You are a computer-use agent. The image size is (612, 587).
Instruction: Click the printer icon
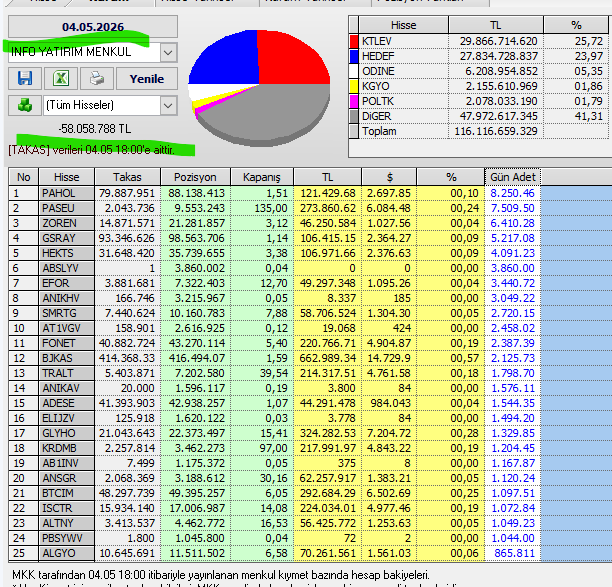point(97,78)
